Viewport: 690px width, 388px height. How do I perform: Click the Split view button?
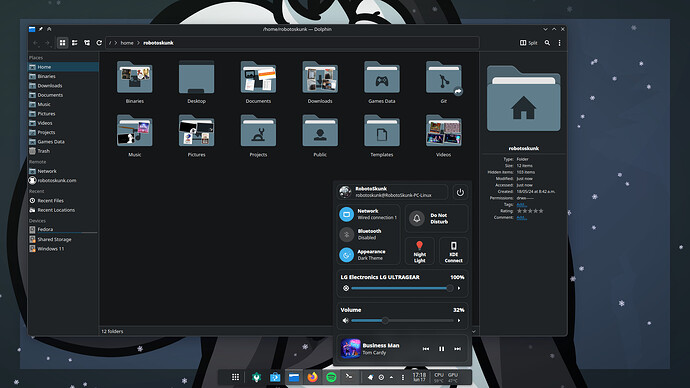529,43
